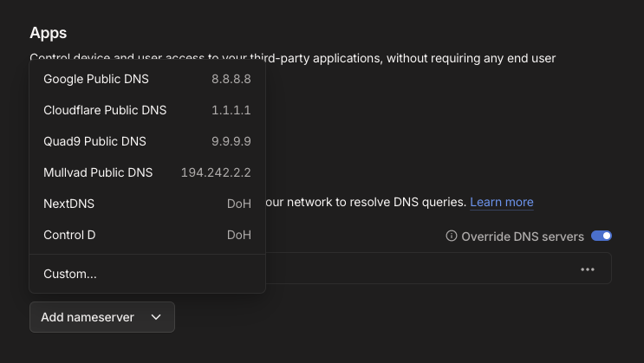
Task: Click the Add nameserver button
Action: pyautogui.click(x=88, y=317)
